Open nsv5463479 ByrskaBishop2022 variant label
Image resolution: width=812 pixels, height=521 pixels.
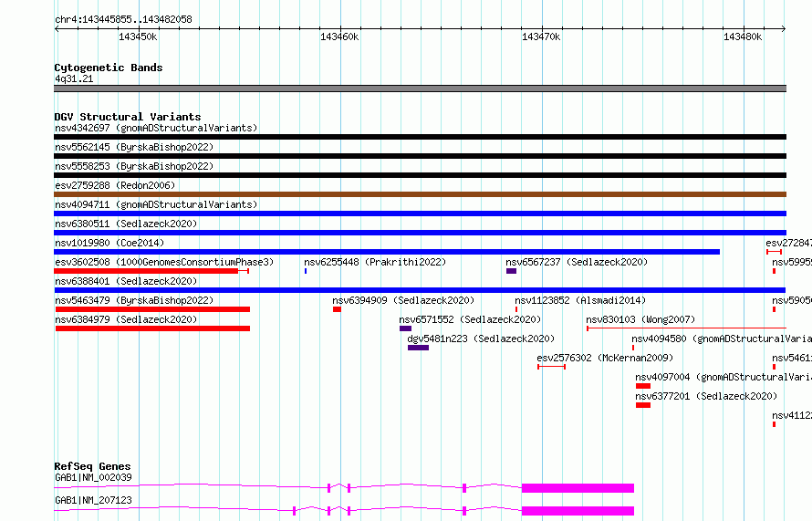click(134, 300)
